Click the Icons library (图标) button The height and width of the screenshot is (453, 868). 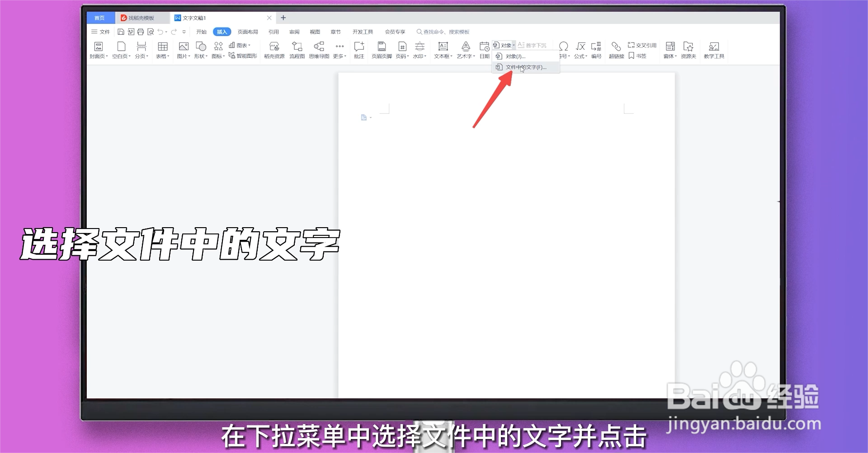tap(218, 50)
